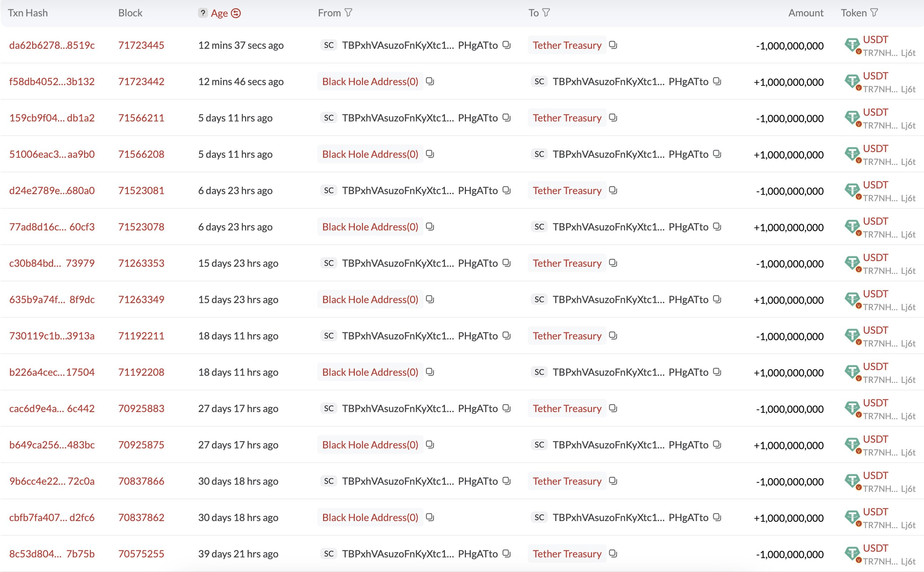Open the To column filter
Viewport: 924px width, 572px height.
click(546, 12)
